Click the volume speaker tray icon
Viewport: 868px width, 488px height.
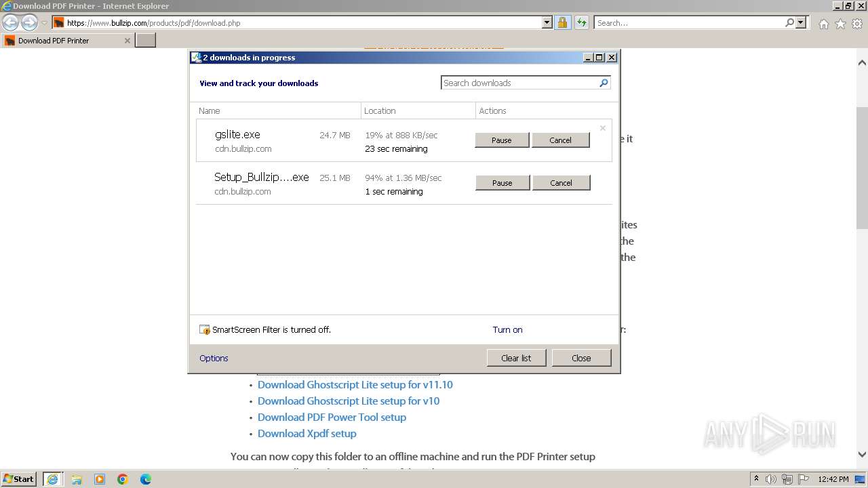pyautogui.click(x=771, y=479)
